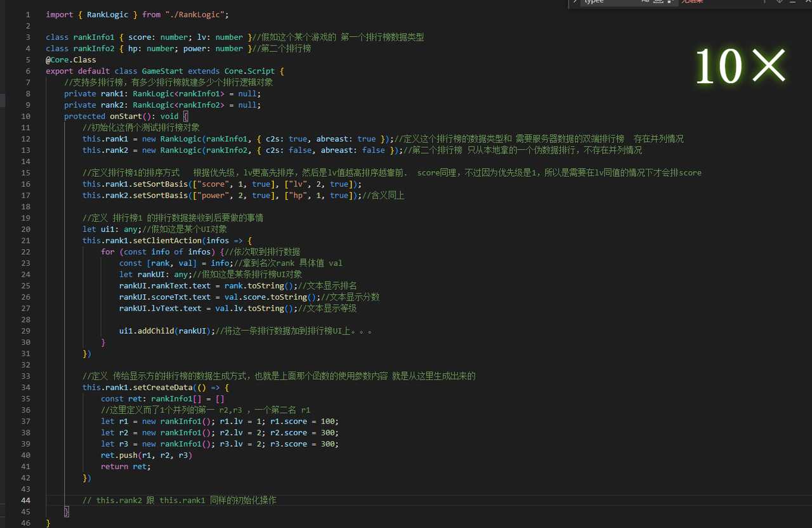Click rankUI.lvText.text assignment

coord(209,309)
